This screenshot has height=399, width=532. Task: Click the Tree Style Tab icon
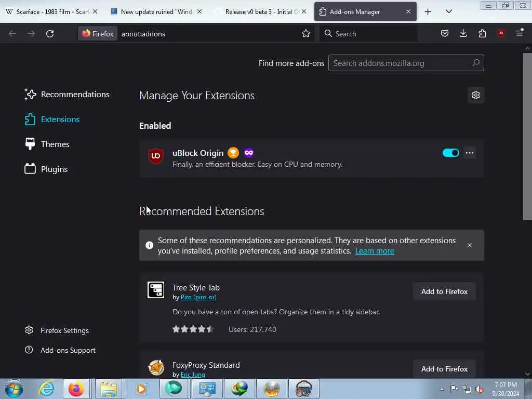[x=156, y=290]
